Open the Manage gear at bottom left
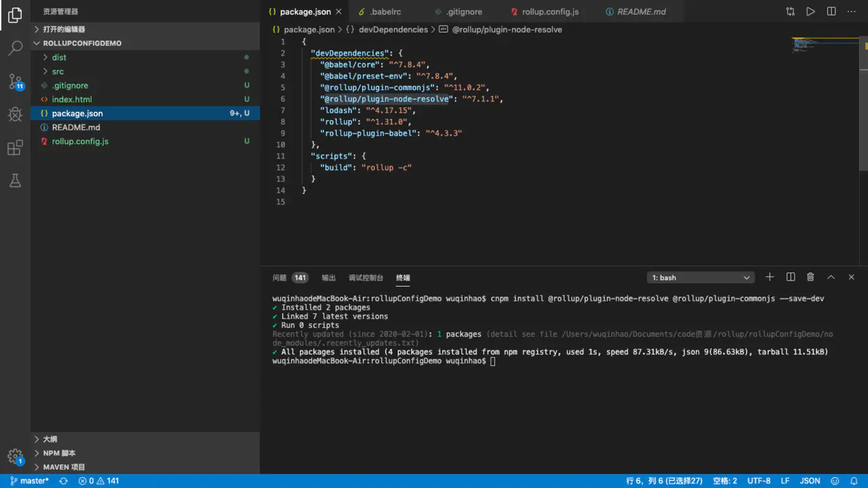Image resolution: width=868 pixels, height=488 pixels. pos(15,456)
